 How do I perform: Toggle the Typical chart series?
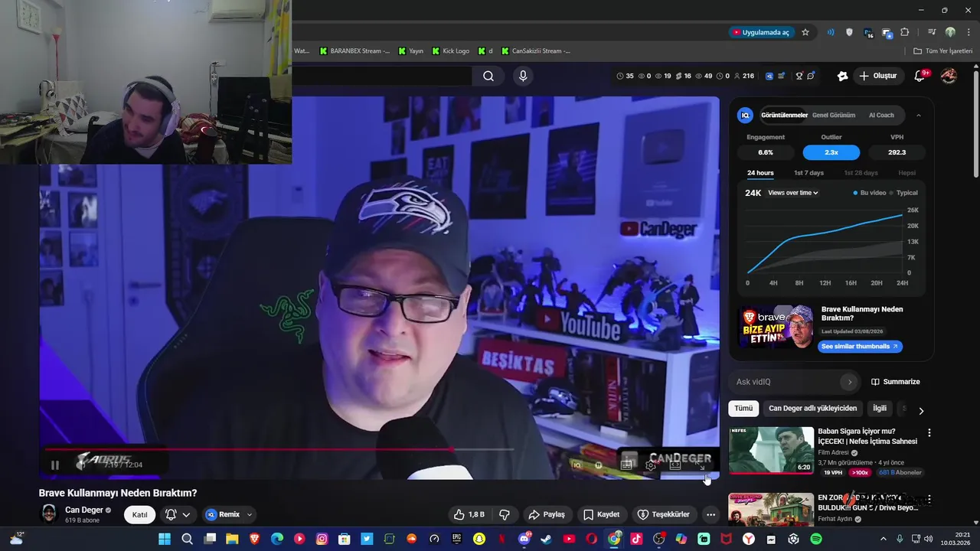pyautogui.click(x=903, y=193)
